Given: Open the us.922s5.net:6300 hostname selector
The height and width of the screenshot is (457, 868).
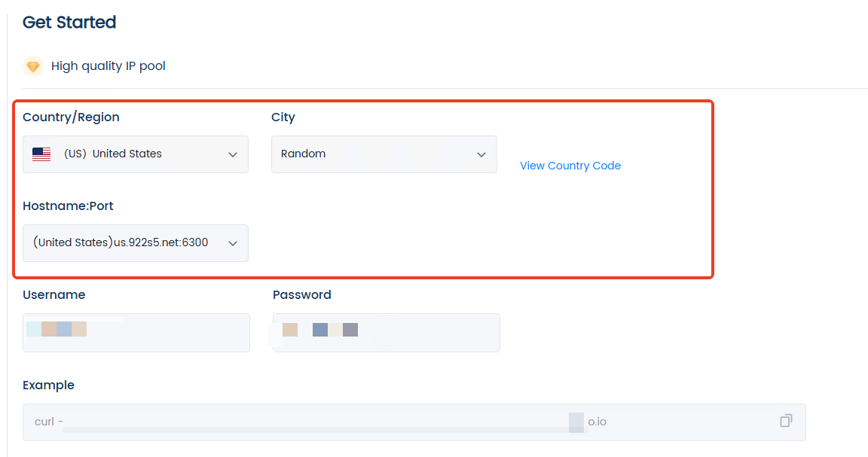Looking at the screenshot, I should [x=121, y=243].
